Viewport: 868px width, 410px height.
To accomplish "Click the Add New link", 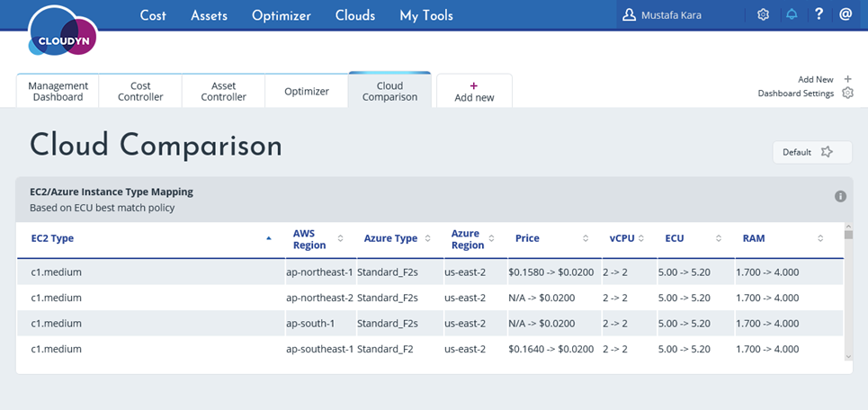I will coord(816,80).
